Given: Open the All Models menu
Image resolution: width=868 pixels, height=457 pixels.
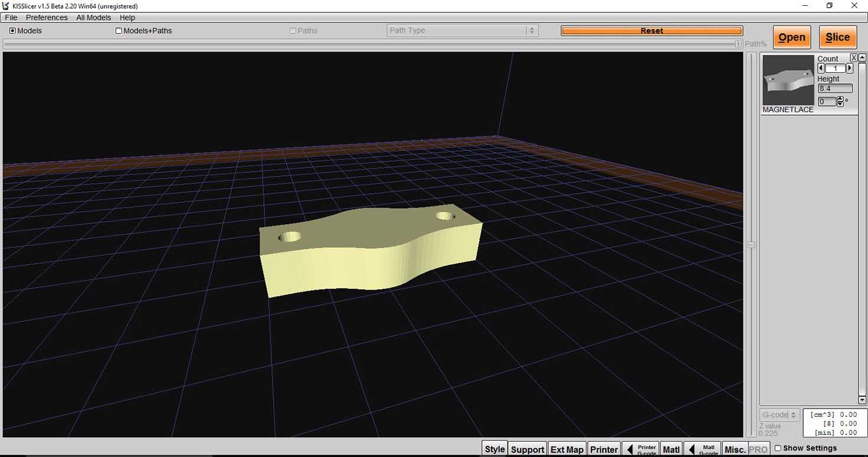Looking at the screenshot, I should pyautogui.click(x=93, y=18).
